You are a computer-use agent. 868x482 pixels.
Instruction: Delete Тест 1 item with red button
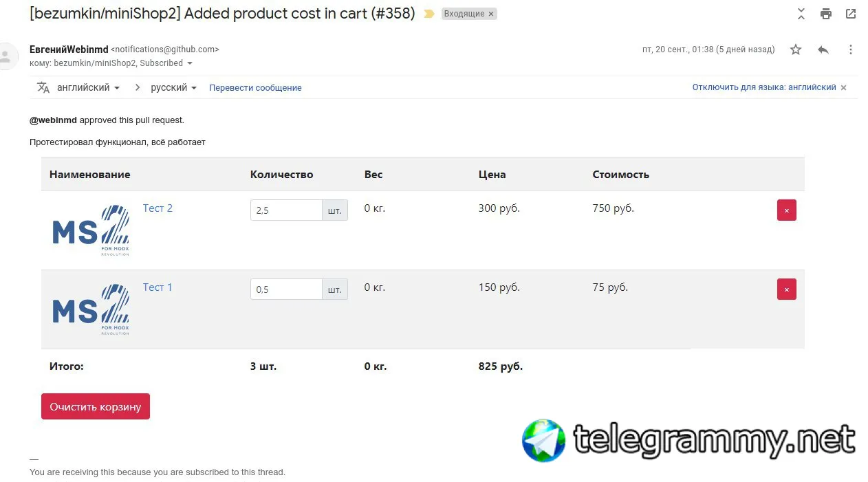coord(787,289)
